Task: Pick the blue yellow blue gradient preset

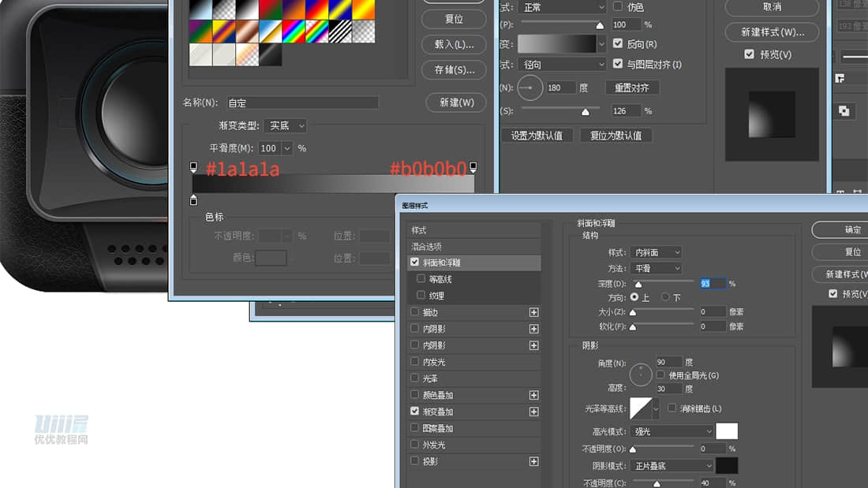Action: pyautogui.click(x=340, y=9)
